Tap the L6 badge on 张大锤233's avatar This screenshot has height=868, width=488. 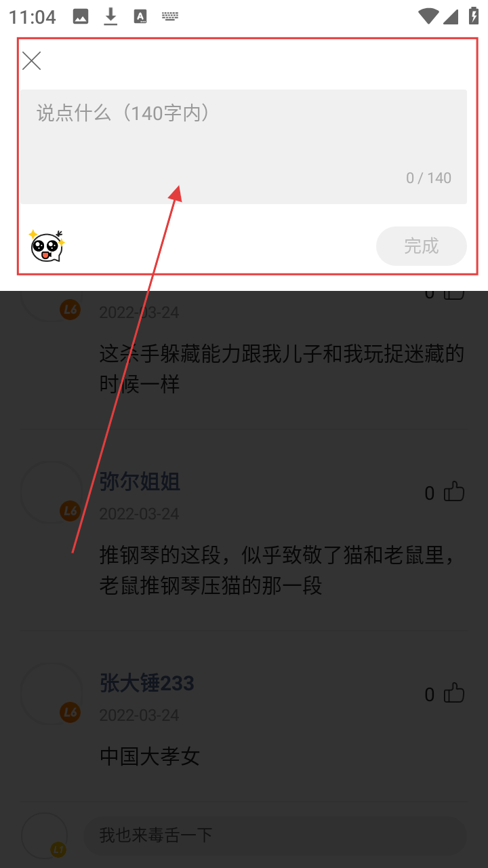[x=70, y=713]
